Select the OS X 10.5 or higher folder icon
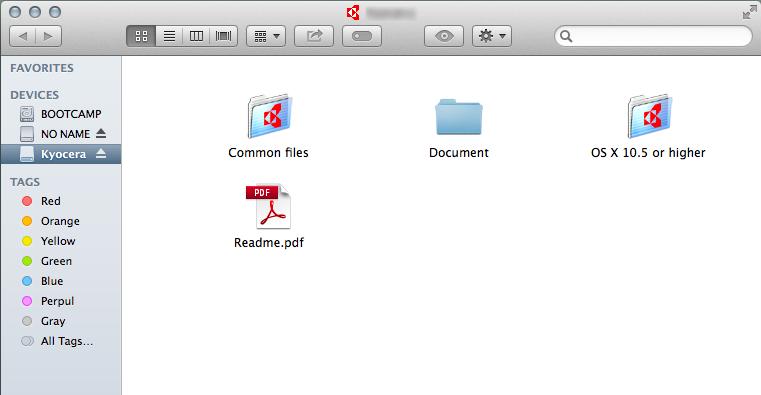Image resolution: width=761 pixels, height=395 pixels. [x=649, y=116]
